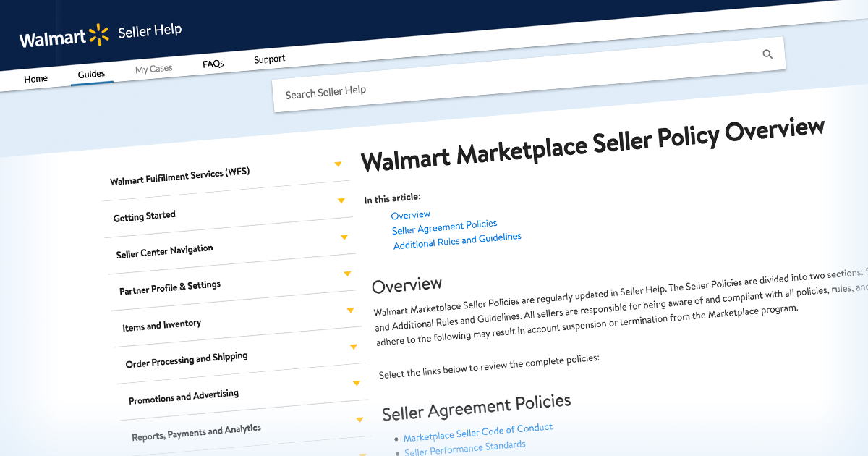868x456 pixels.
Task: Expand Partner Profile & Settings section
Action: click(x=347, y=274)
